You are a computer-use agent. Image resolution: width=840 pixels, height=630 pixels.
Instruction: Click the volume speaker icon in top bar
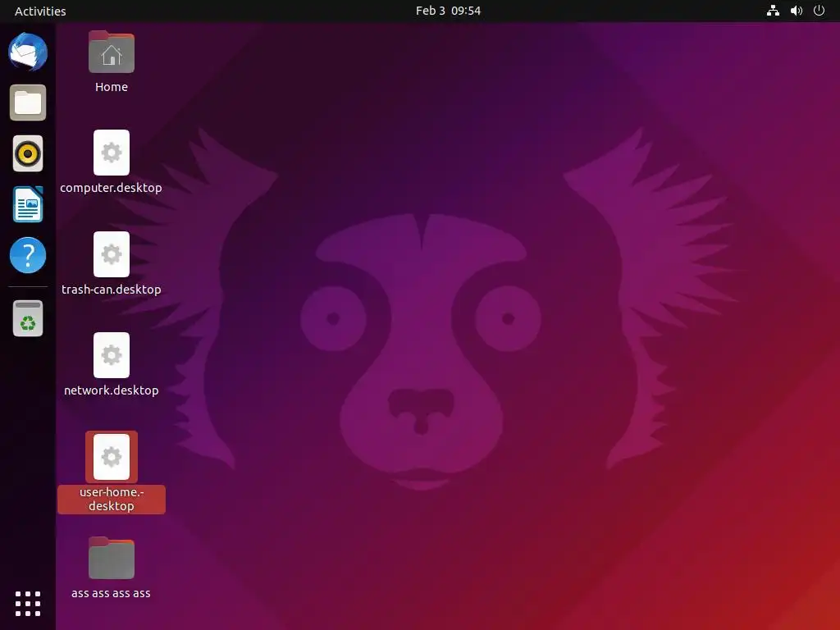[x=797, y=11]
